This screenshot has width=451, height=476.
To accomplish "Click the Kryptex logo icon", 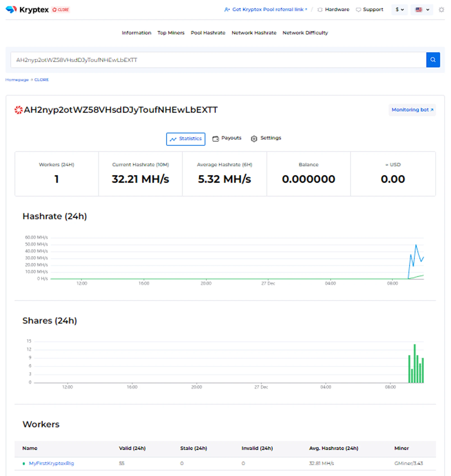I will [11, 10].
